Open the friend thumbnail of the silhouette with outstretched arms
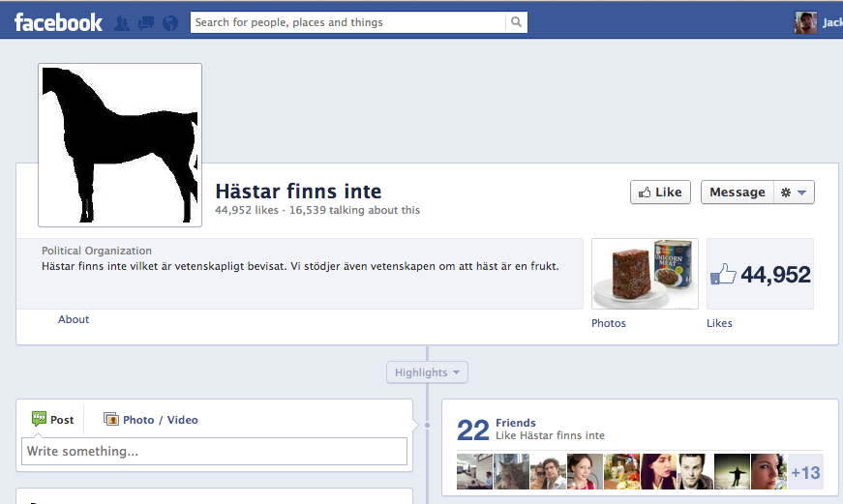Screen dimensions: 843x504 (732, 472)
